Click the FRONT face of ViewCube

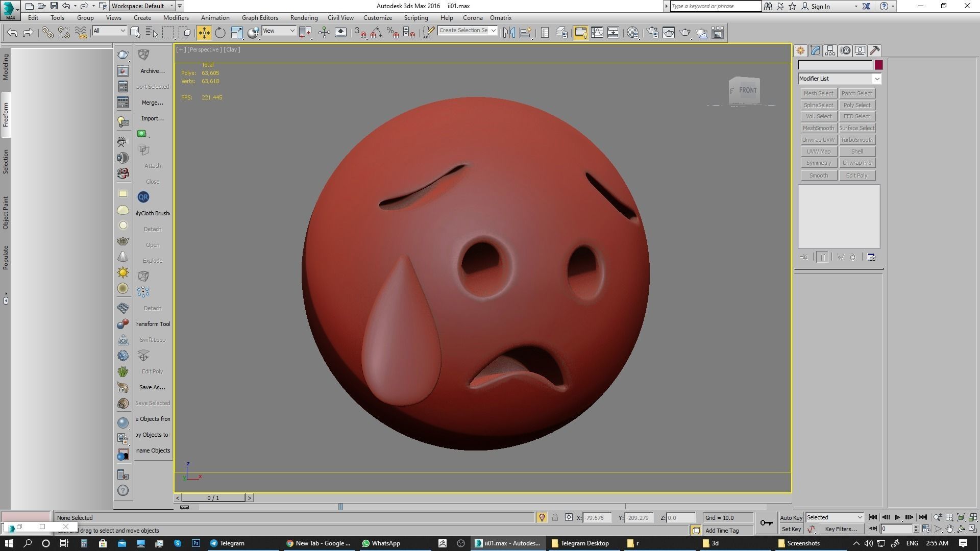point(748,90)
